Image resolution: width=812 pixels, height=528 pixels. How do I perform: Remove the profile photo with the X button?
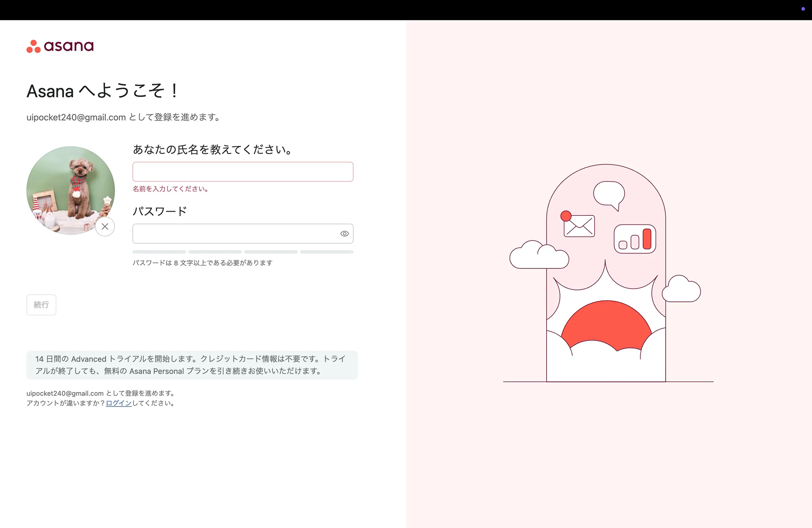(x=105, y=226)
